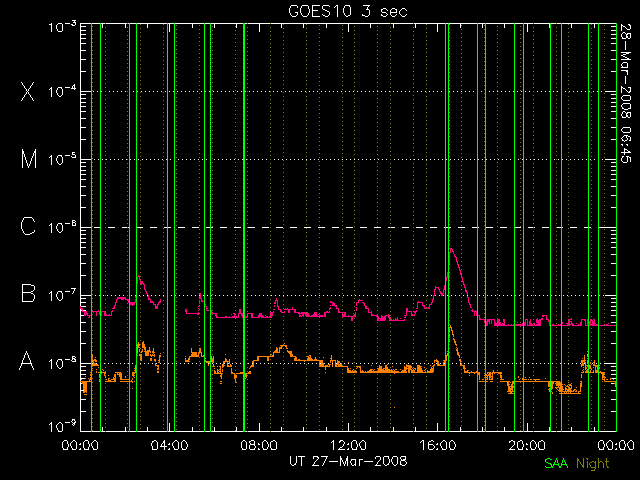Select the A flare class label

pos(27,361)
